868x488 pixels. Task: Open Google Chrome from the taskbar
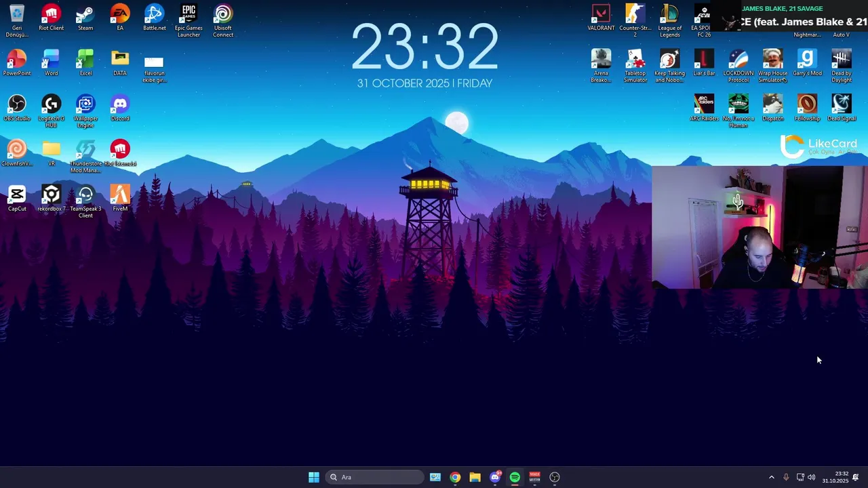click(455, 477)
